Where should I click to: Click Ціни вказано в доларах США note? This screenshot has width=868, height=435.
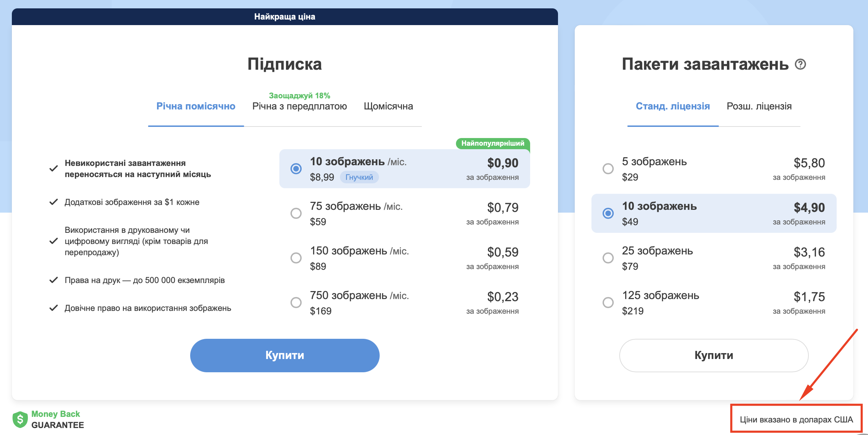(796, 419)
